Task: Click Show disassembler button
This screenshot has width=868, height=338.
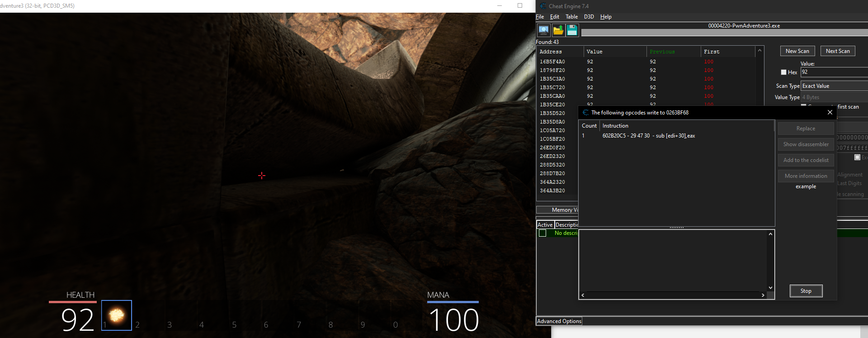Action: click(806, 144)
